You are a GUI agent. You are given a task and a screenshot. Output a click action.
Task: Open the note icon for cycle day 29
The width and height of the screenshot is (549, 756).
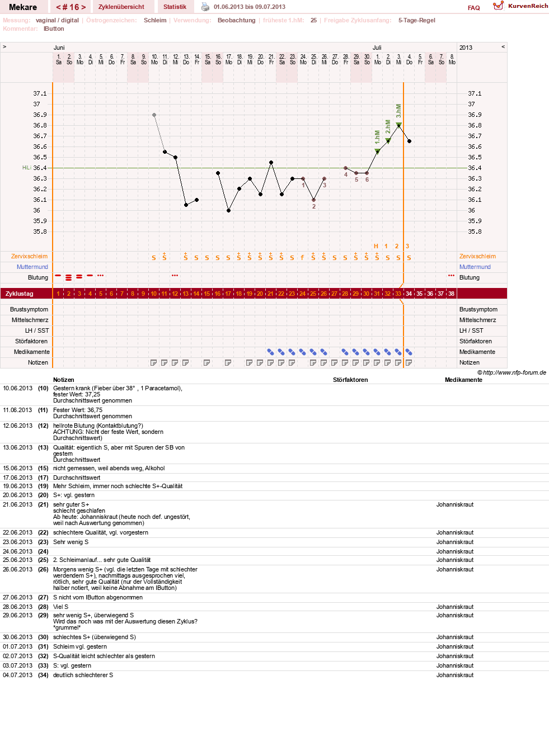[x=356, y=363]
